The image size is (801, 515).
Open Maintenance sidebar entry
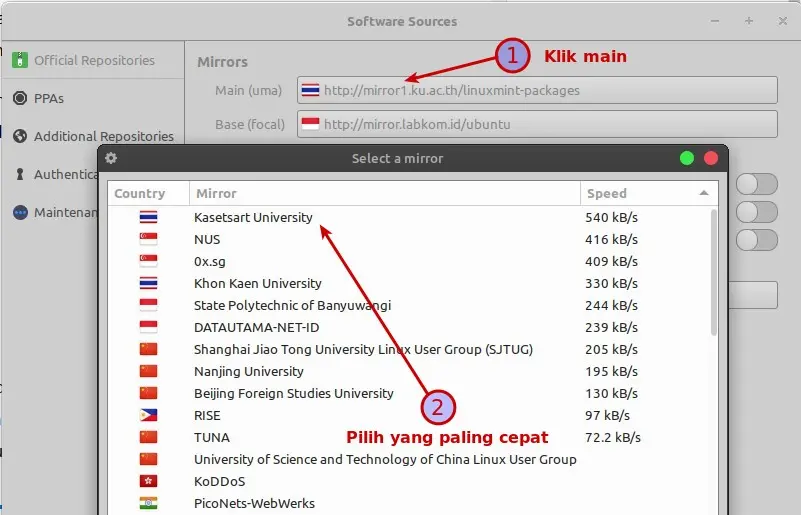(50, 212)
